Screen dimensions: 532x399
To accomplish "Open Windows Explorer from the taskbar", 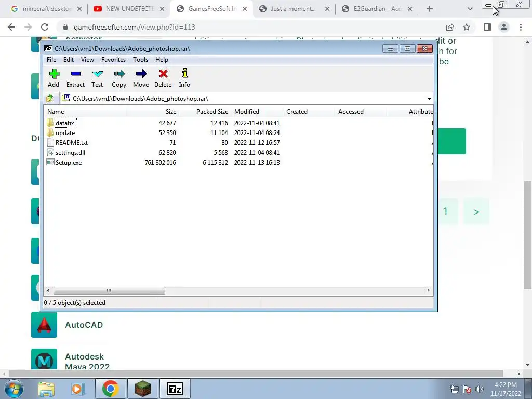I will [x=46, y=389].
